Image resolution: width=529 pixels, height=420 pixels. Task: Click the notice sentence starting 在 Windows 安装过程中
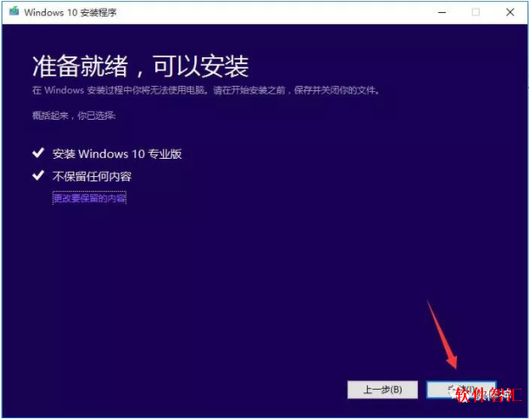tap(206, 90)
